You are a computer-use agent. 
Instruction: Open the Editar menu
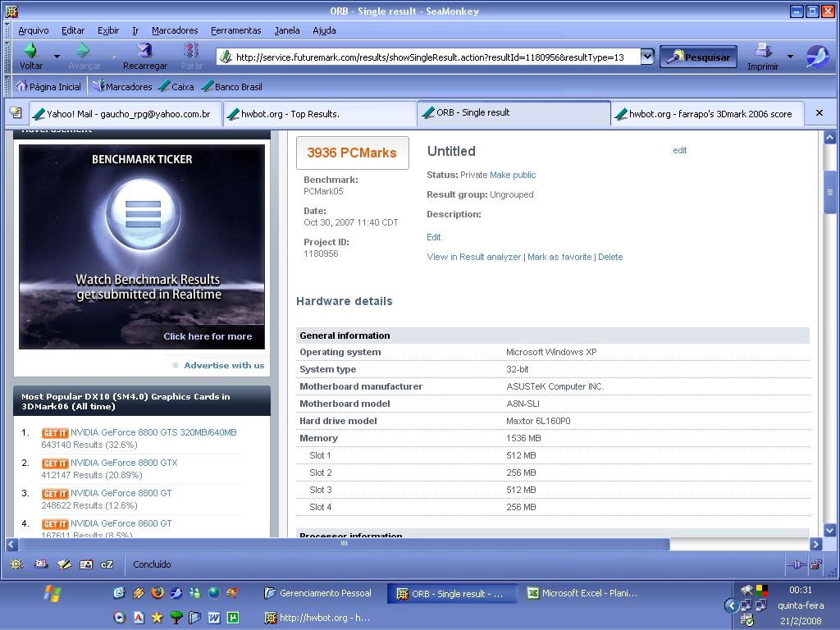coord(73,30)
